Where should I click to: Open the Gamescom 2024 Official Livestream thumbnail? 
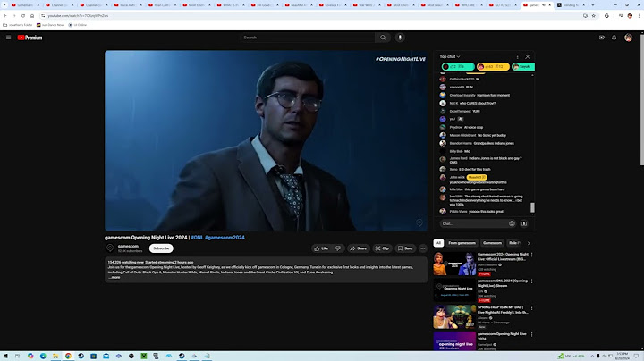click(454, 264)
